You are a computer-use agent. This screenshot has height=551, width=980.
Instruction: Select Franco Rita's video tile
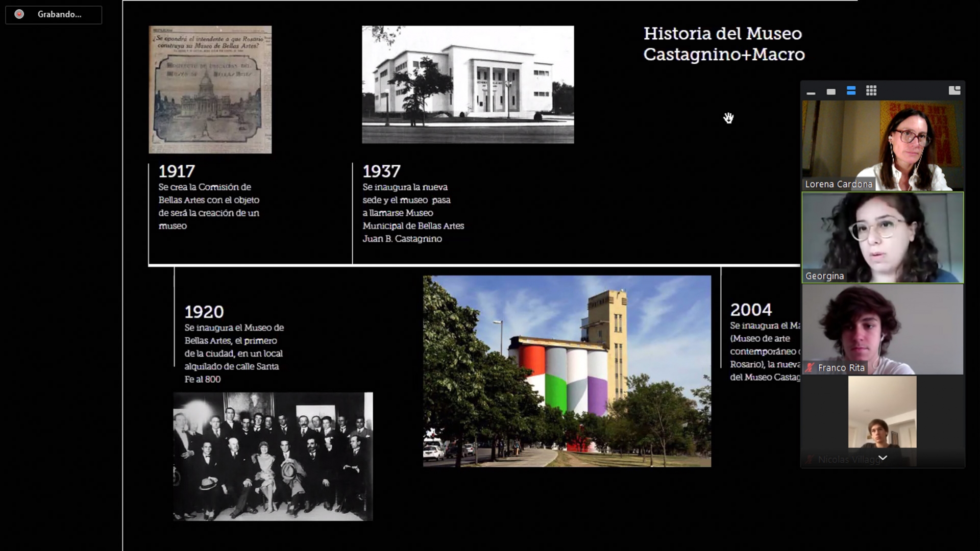point(883,329)
